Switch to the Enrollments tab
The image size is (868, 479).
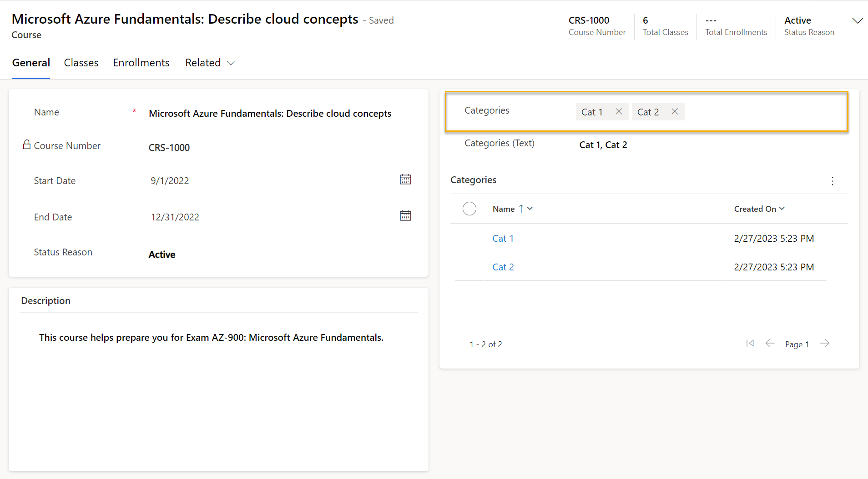(141, 63)
